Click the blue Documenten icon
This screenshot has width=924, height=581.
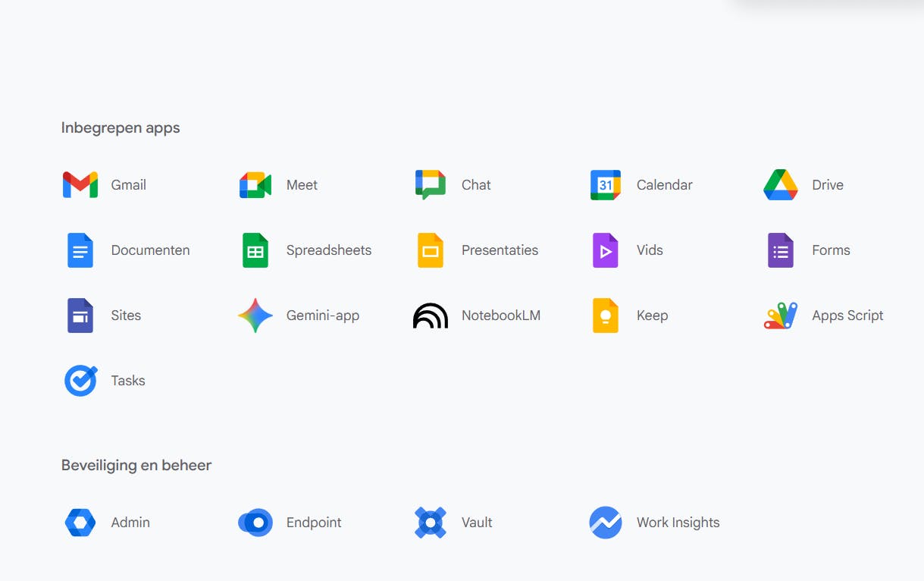(x=80, y=250)
